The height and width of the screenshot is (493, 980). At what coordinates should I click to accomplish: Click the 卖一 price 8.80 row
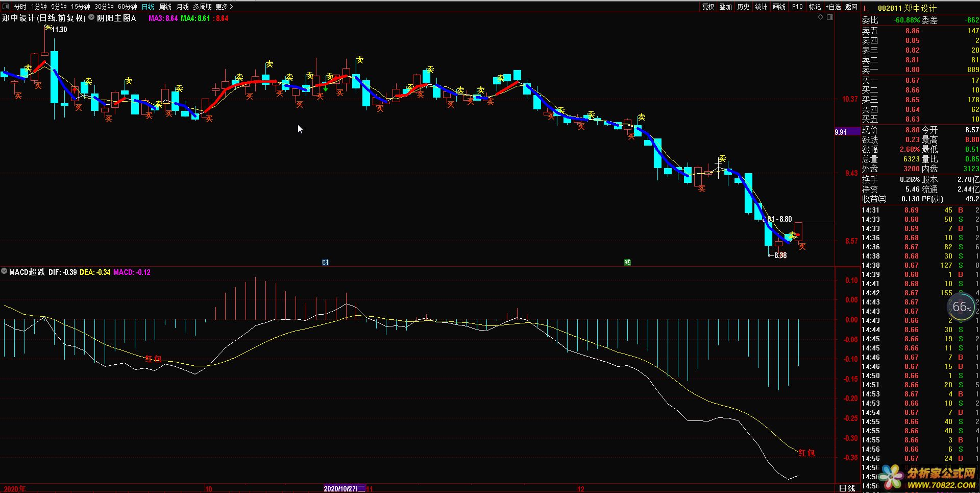(920, 69)
